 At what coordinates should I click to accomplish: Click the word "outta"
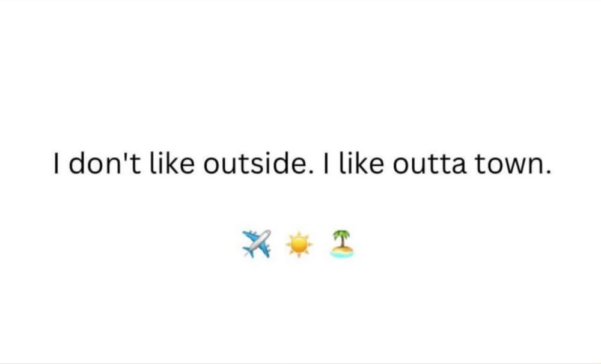point(429,165)
